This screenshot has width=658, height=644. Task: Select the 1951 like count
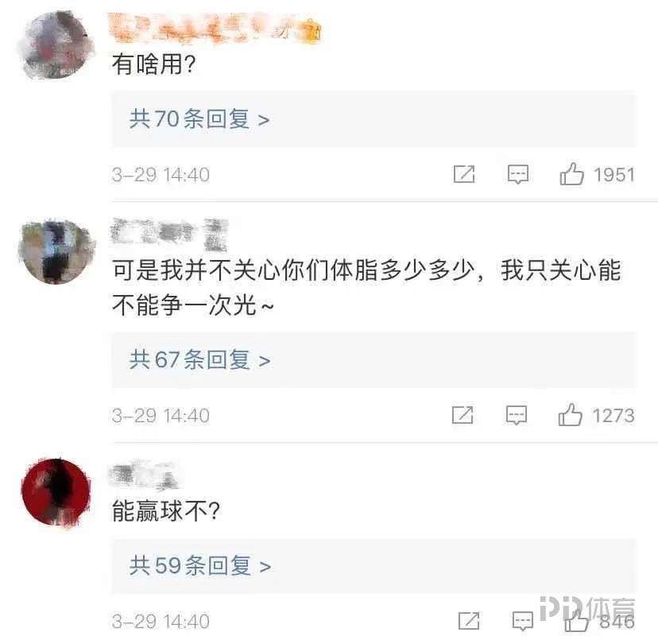[x=614, y=175]
